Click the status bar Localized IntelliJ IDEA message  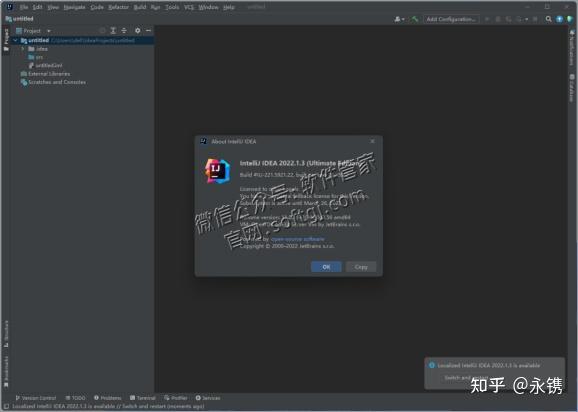tap(108, 406)
